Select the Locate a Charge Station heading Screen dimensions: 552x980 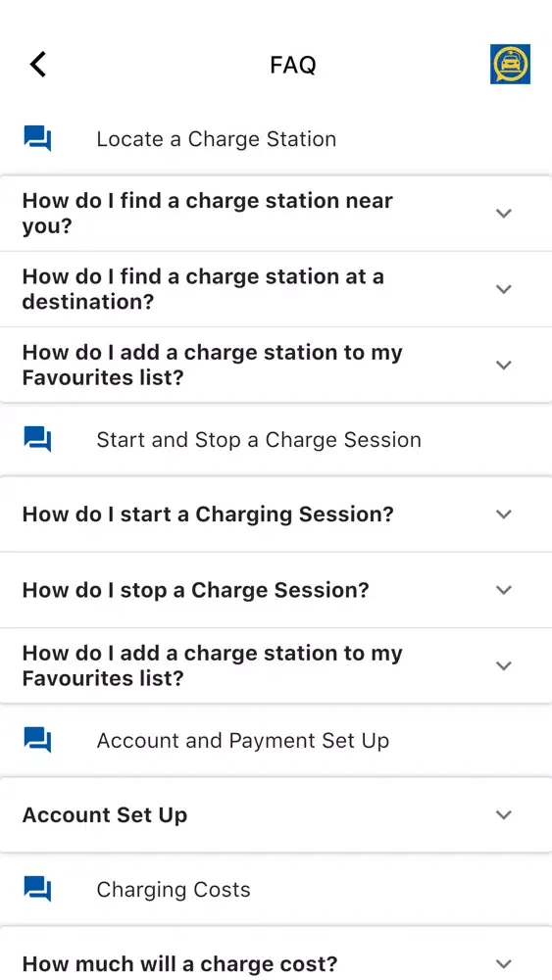tap(217, 139)
